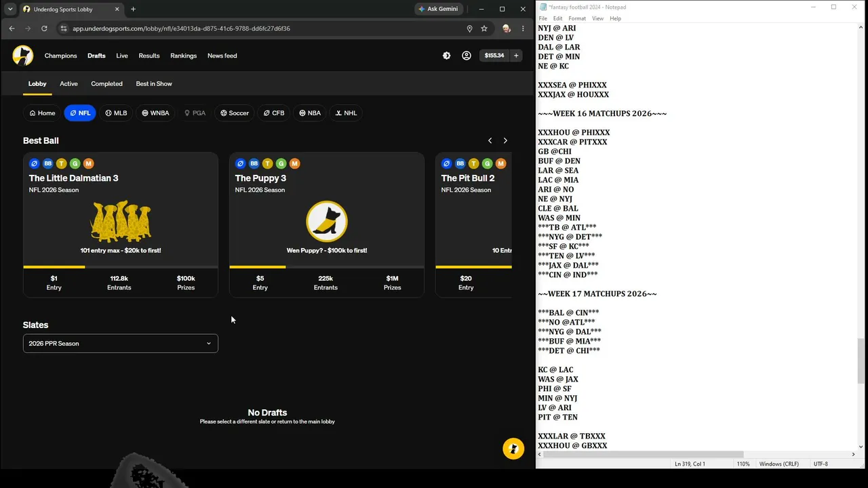868x488 pixels.
Task: Click the Ask Gemini button
Action: pos(438,9)
